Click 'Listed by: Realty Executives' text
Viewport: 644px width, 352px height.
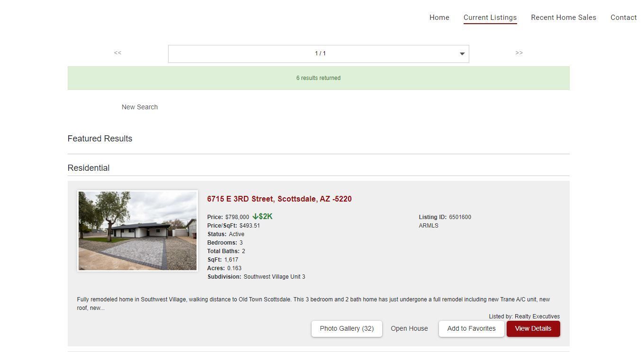click(x=524, y=317)
